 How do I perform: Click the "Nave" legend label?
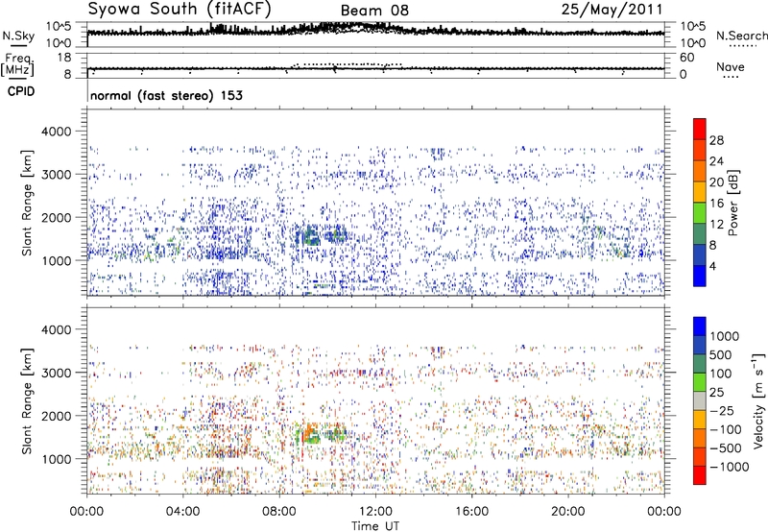[x=731, y=66]
